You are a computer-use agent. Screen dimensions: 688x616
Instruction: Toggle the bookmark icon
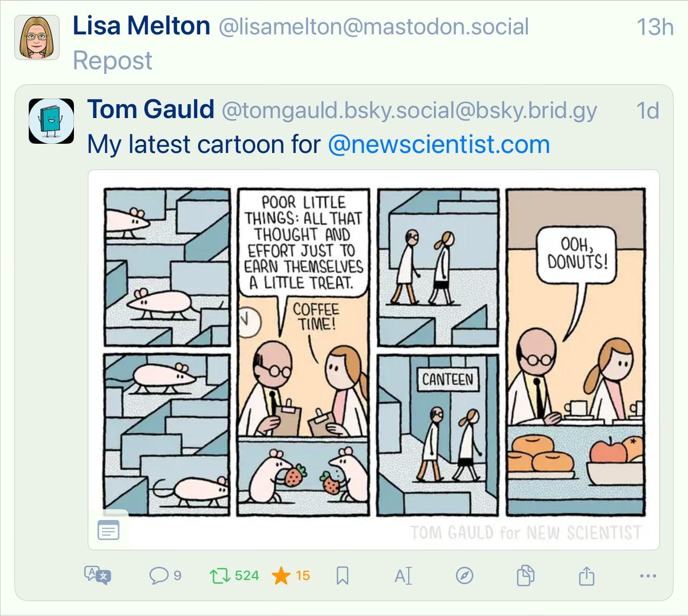(342, 575)
